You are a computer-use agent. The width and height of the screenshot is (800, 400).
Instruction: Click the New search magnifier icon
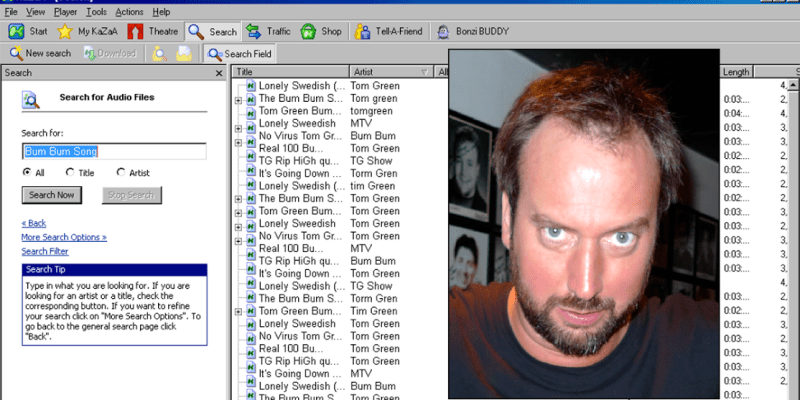tap(16, 53)
